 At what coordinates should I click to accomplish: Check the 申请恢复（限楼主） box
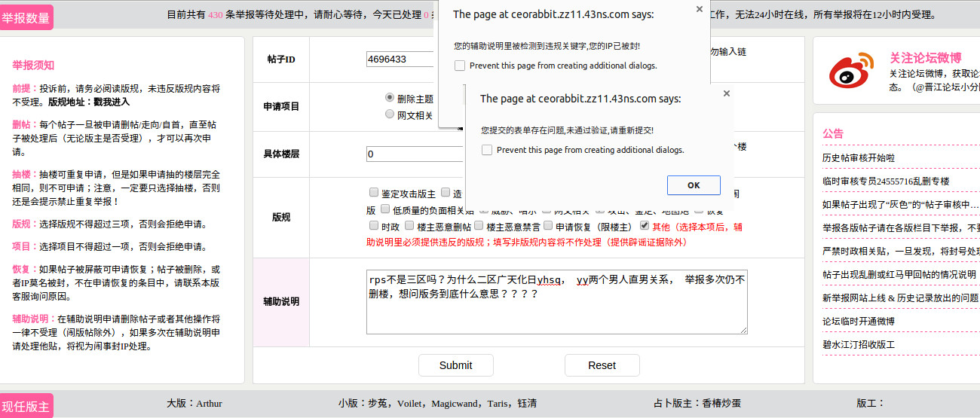[x=549, y=226]
